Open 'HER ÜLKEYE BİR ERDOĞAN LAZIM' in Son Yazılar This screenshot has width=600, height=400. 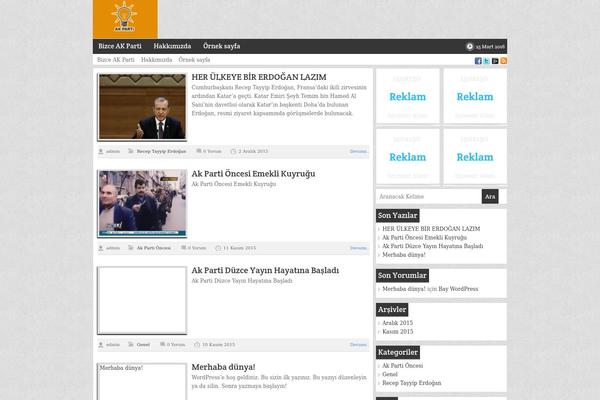[x=431, y=229]
